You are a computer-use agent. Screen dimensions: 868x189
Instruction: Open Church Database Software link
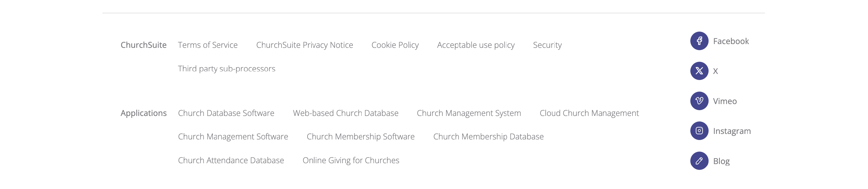(x=226, y=113)
